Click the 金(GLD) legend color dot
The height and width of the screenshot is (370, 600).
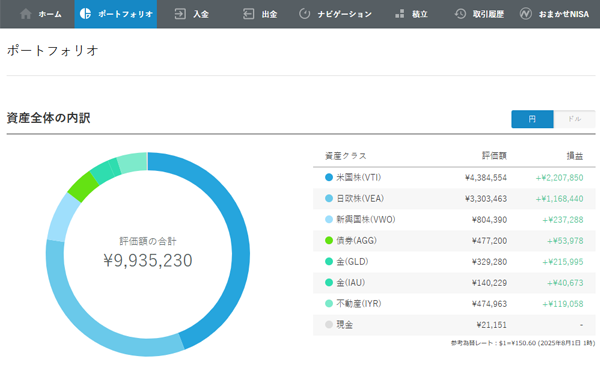[329, 261]
